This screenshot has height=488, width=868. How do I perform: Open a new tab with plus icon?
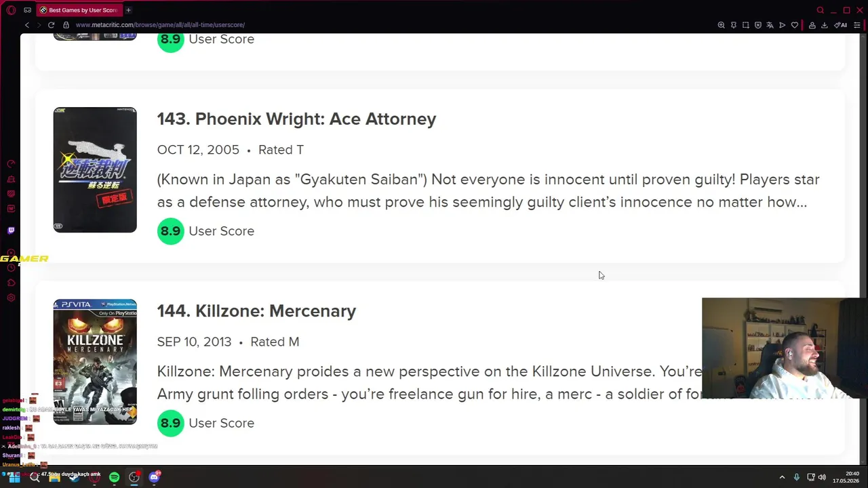128,10
